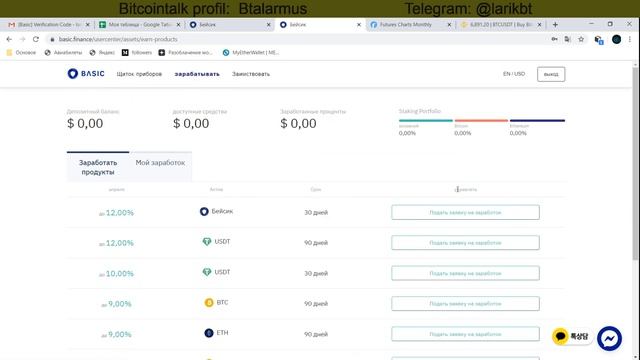Apply to earn on USDT 30 days row

pos(465,273)
